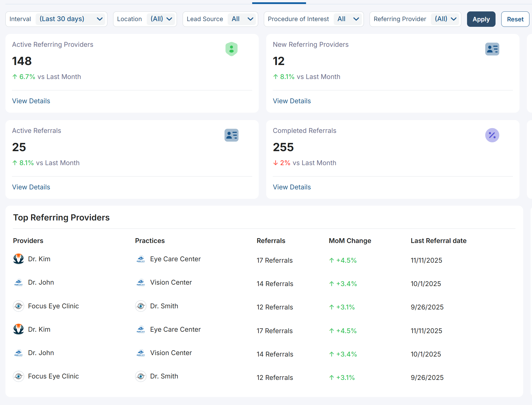The height and width of the screenshot is (405, 532).
Task: Expand the Procedure of Interest dropdown
Action: (x=348, y=19)
